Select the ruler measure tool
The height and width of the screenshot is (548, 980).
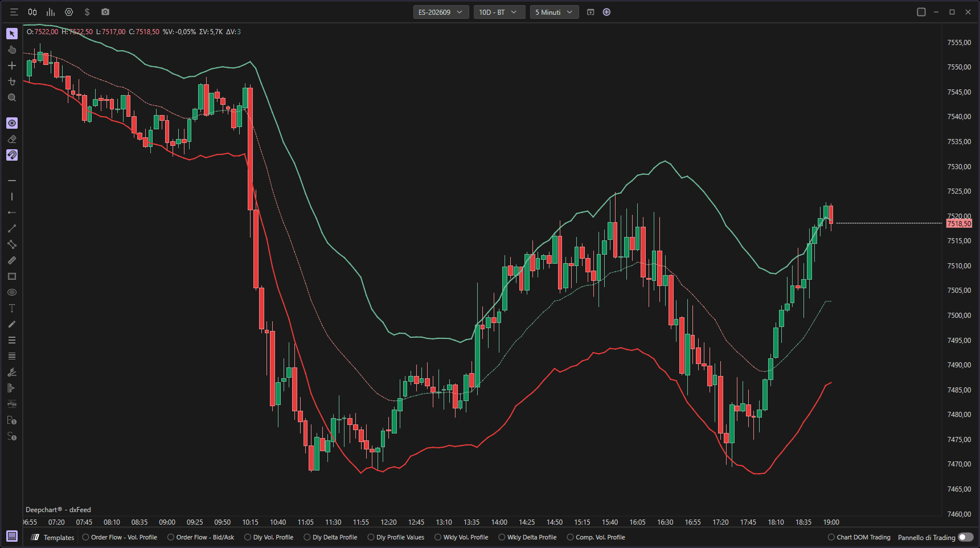point(12,260)
